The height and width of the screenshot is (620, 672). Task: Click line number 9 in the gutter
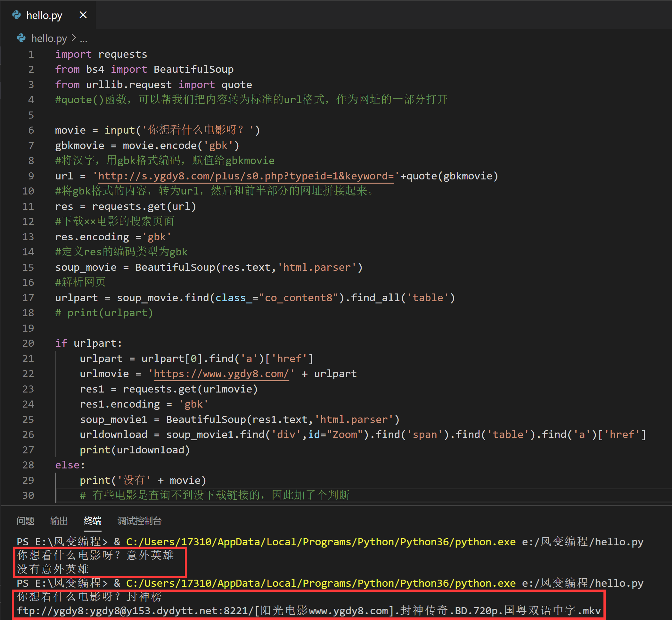point(31,176)
